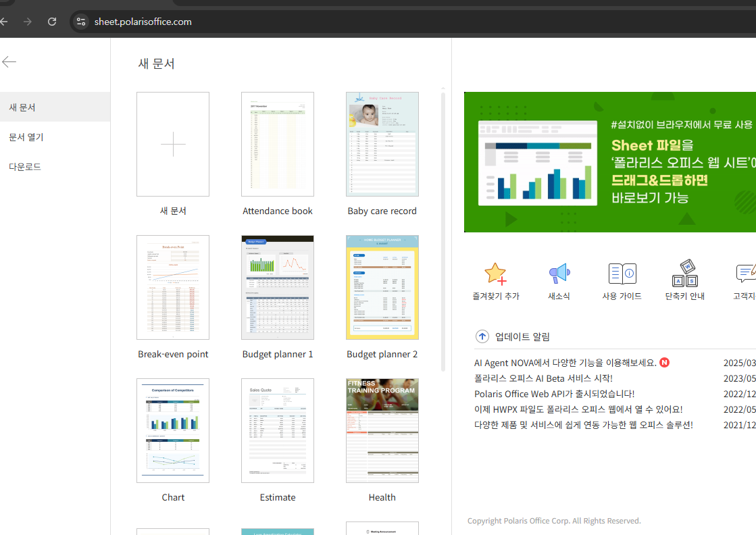Open the Chart template
The image size is (756, 535).
point(173,430)
